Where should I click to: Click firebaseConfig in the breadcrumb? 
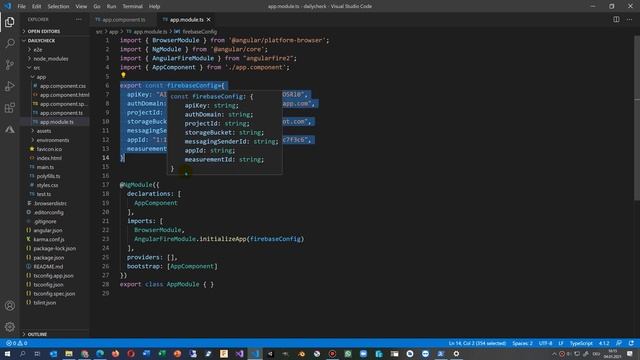(200, 31)
